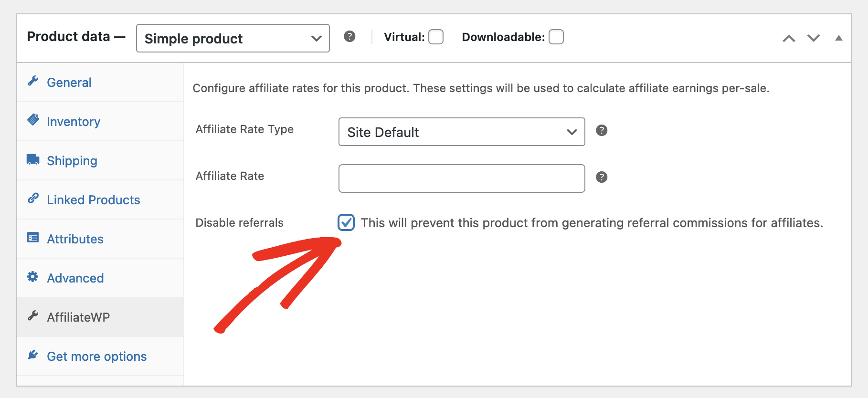The height and width of the screenshot is (398, 868).
Task: Uncheck the Disable referrals checkbox
Action: pos(346,222)
